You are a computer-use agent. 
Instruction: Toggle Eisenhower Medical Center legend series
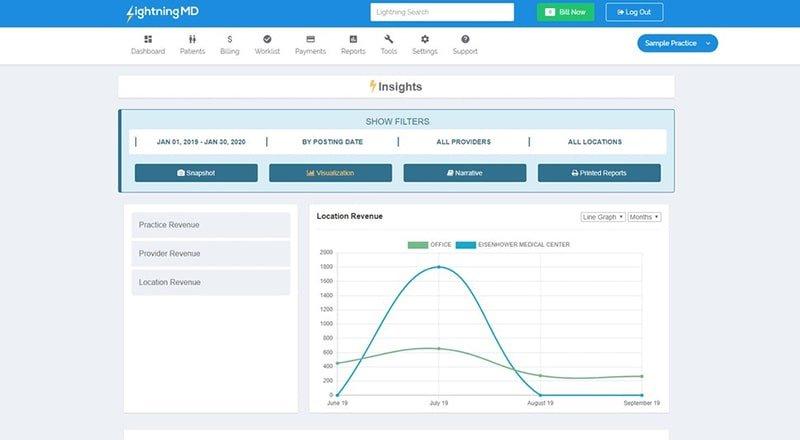pyautogui.click(x=513, y=245)
